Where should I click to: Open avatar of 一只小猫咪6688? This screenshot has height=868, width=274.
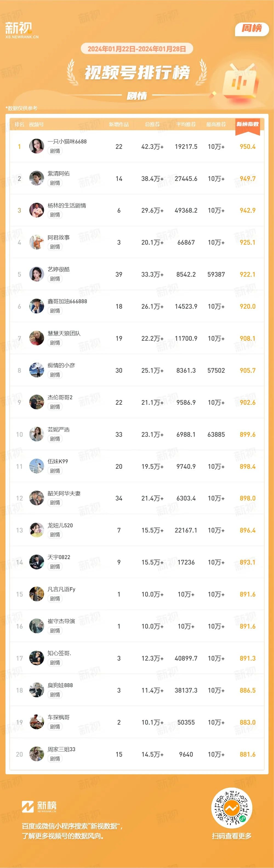36,146
